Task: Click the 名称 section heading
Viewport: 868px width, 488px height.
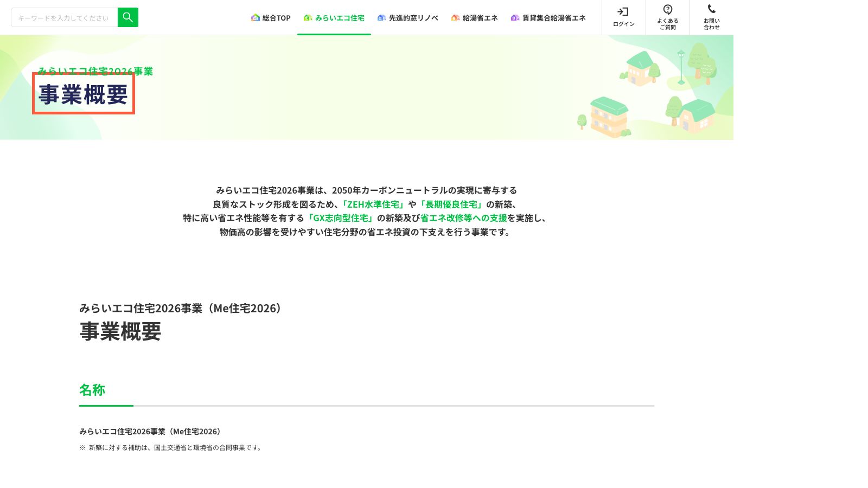Action: (92, 390)
